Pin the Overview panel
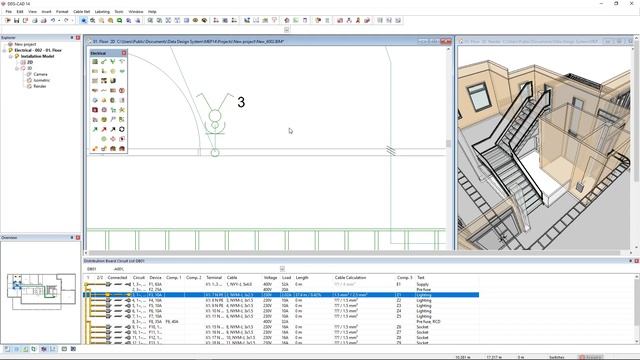The image size is (640, 360). 72,238
